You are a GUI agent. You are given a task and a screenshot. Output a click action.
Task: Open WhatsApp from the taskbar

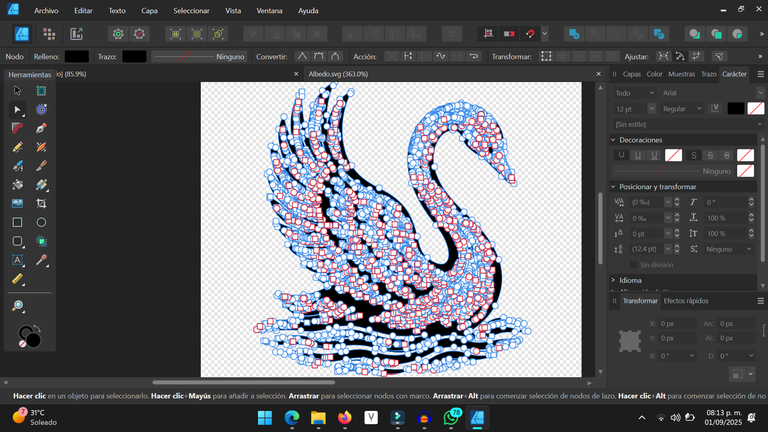451,418
